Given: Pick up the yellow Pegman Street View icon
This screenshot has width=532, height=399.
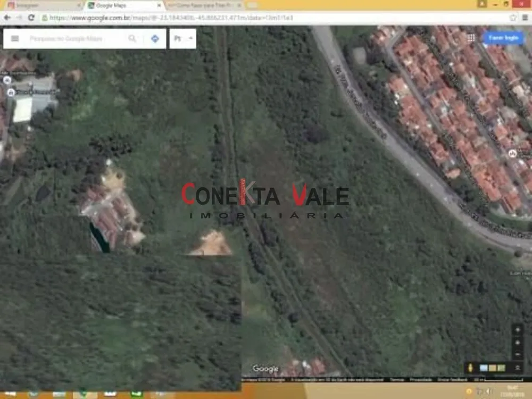Looking at the screenshot, I should (470, 368).
